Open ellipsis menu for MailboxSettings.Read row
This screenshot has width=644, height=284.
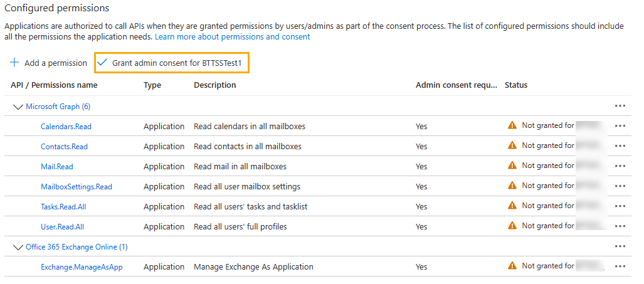point(620,186)
